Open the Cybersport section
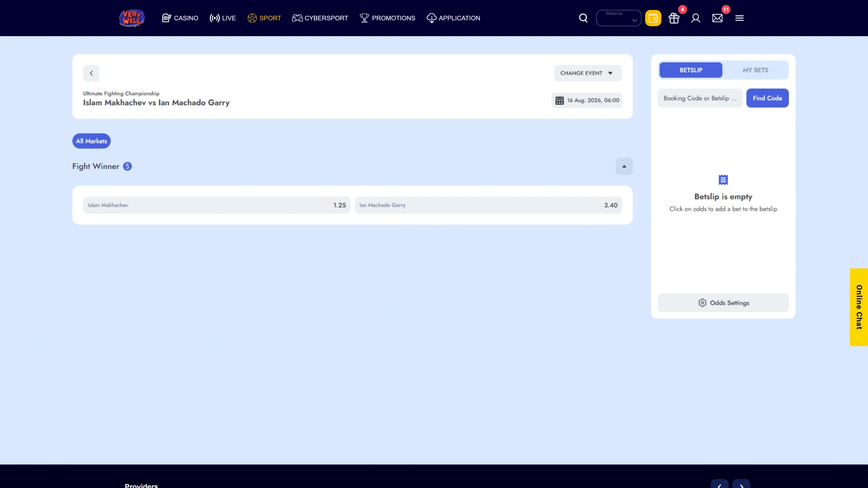868x488 pixels. point(320,18)
